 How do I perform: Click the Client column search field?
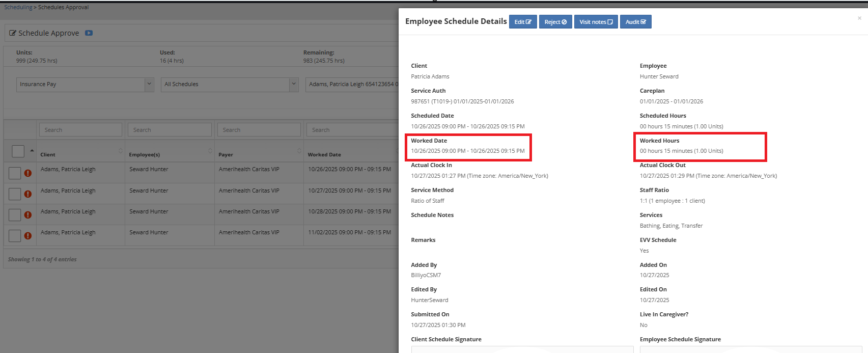click(x=80, y=130)
